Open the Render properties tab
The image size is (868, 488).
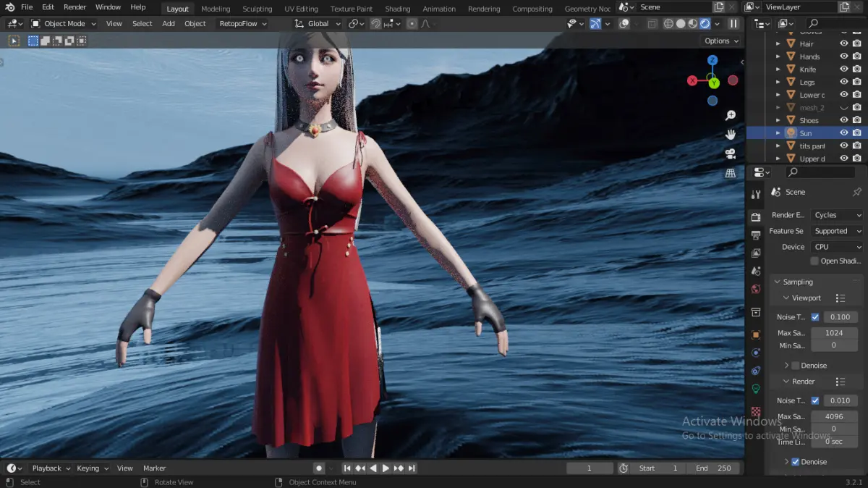[x=756, y=217]
